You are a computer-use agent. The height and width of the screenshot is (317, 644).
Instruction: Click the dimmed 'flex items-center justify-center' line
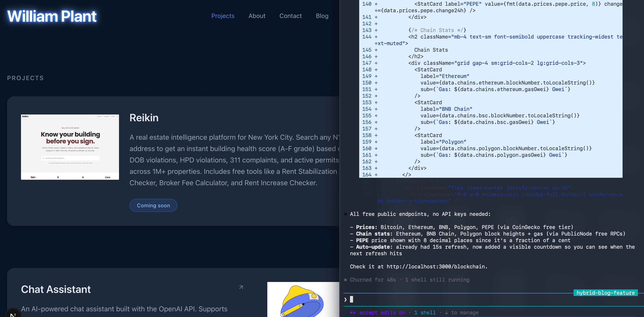tap(488, 188)
